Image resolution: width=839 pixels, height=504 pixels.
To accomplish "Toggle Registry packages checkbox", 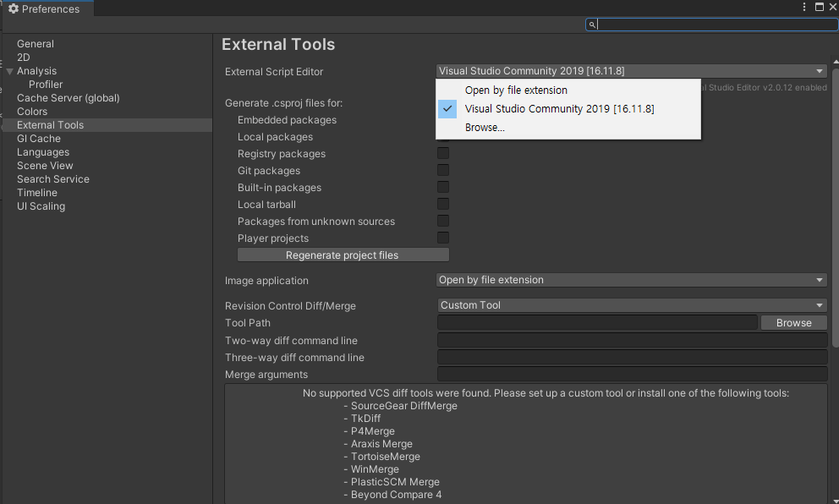I will [x=443, y=154].
